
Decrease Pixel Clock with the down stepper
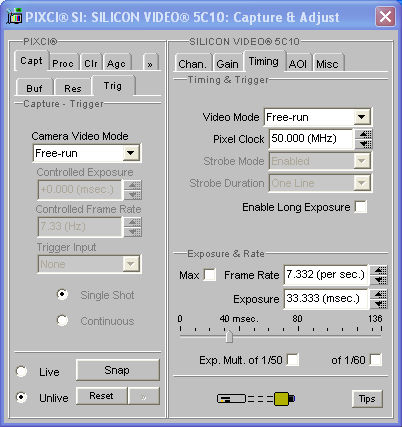point(365,144)
